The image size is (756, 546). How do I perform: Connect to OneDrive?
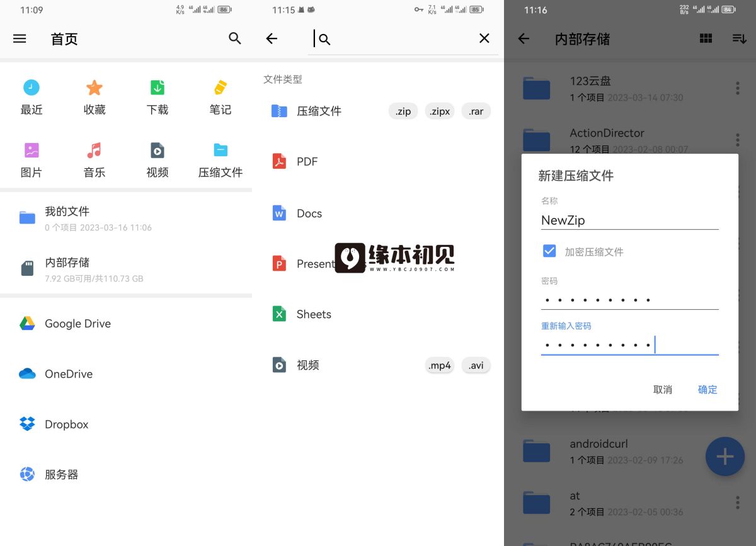126,374
